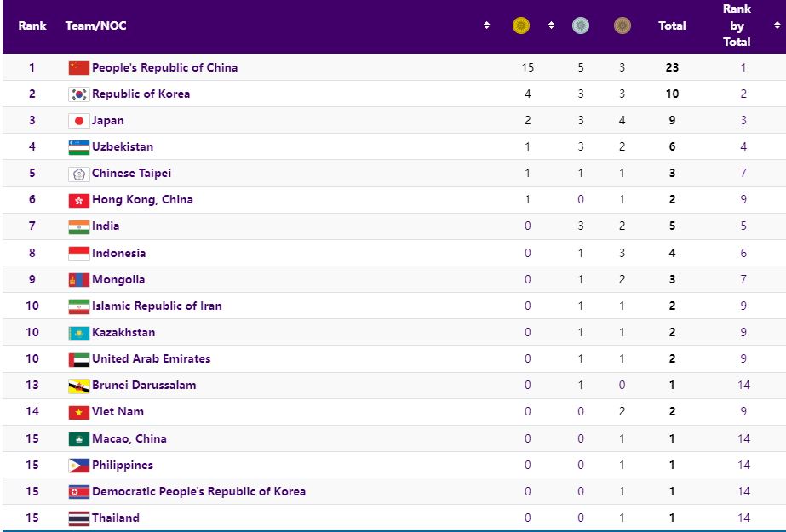Click rank number 14 for Viet Nam
The width and height of the screenshot is (786, 532).
pos(32,412)
